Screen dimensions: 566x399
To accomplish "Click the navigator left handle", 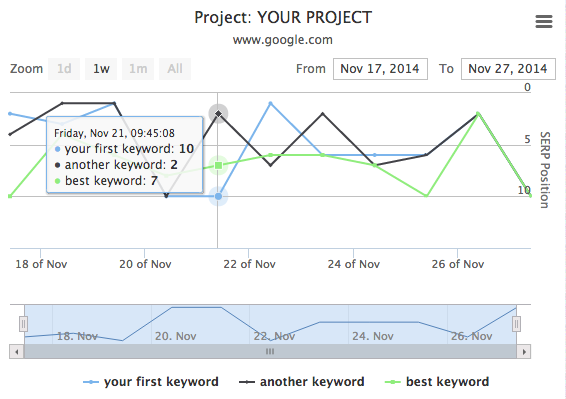I will pyautogui.click(x=23, y=324).
